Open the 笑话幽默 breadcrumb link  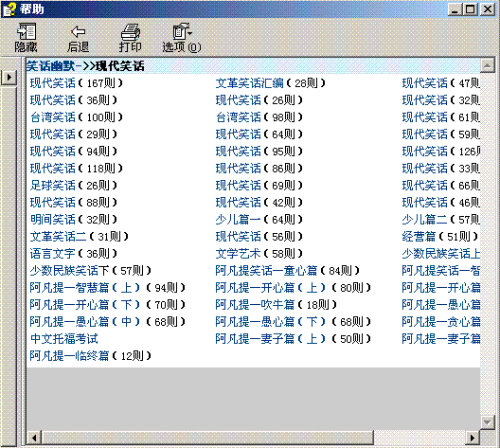(x=51, y=66)
